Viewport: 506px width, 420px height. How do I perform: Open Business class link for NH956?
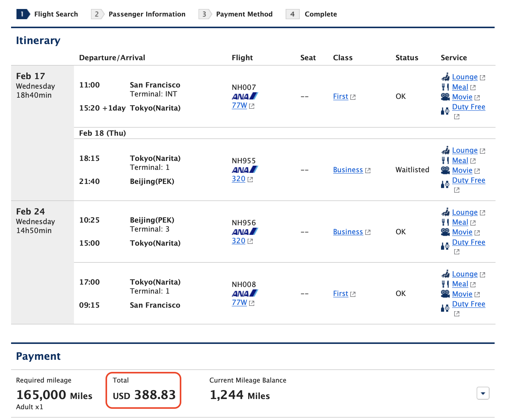coord(348,232)
